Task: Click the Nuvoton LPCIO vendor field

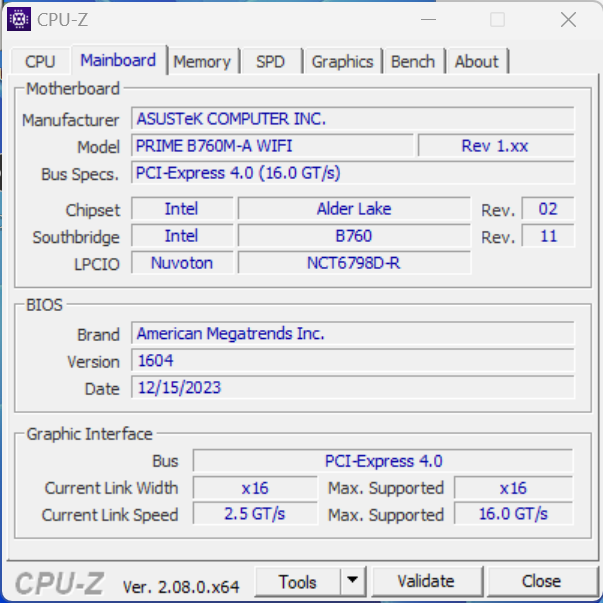Action: 182,263
